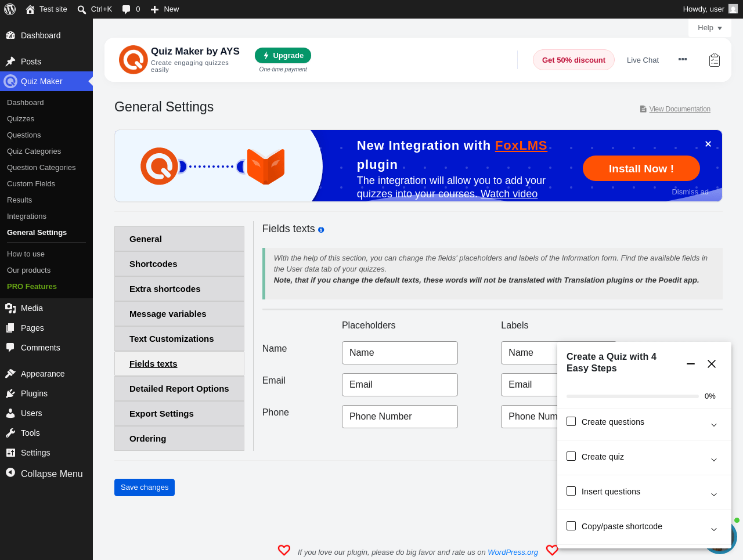Close the FoxLMS banner with the X
743x560 pixels.
click(x=708, y=144)
